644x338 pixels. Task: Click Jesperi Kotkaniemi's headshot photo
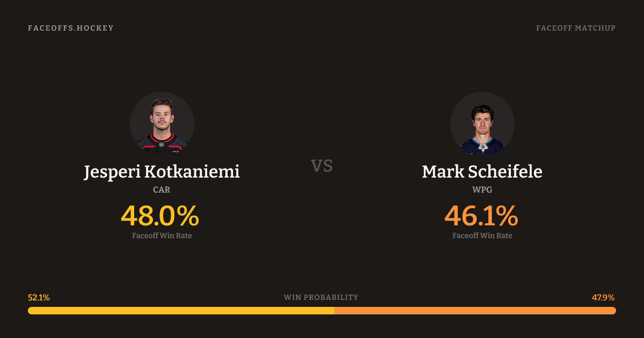tap(162, 124)
